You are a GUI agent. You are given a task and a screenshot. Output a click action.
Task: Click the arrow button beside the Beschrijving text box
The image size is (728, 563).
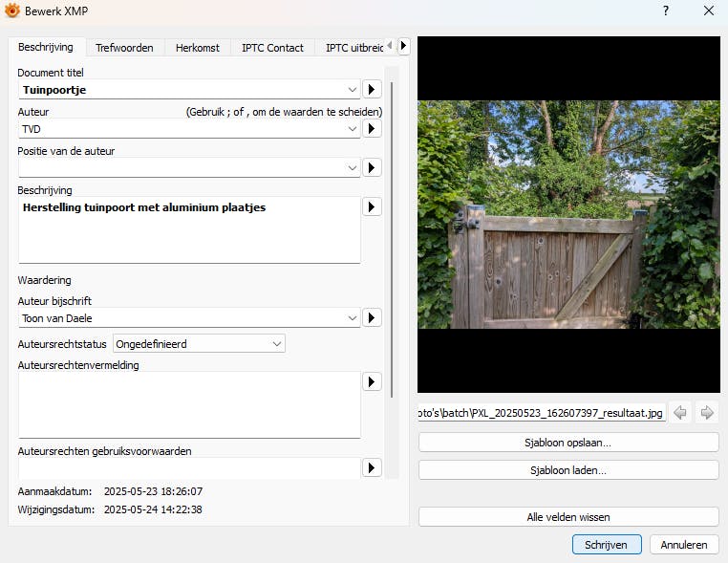point(372,206)
